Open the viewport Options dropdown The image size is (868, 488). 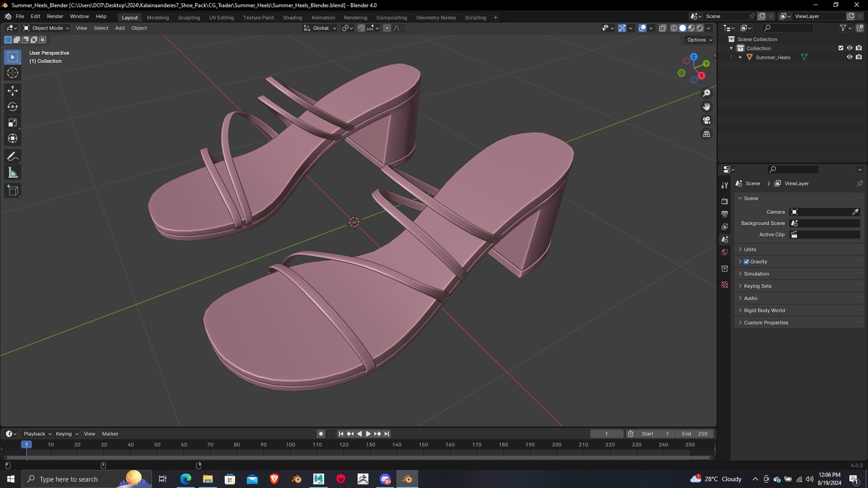tap(699, 40)
